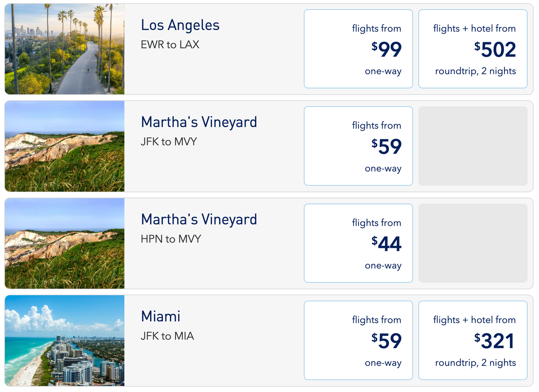Open the Martha's Vineyard cliffs photo, JFK row

point(64,145)
